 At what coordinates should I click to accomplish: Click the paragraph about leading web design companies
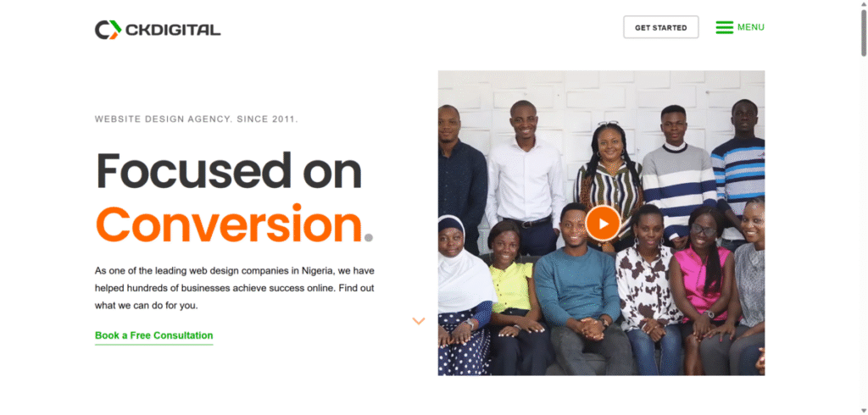235,288
